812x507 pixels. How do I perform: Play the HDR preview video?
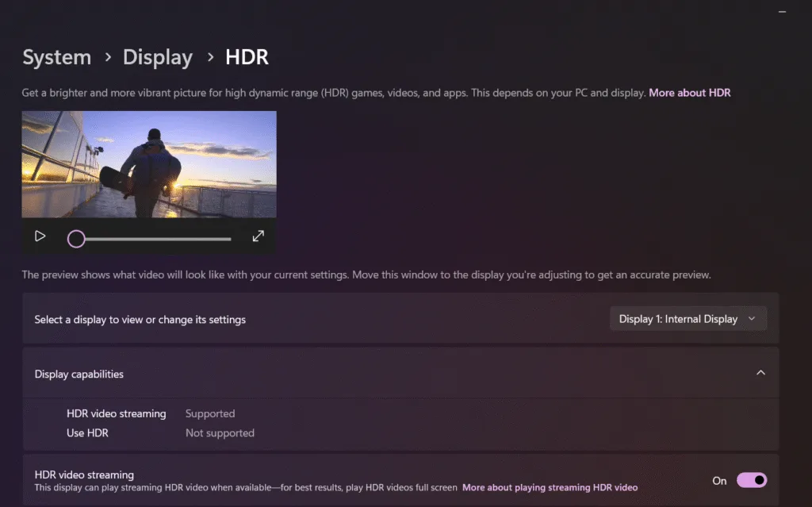point(40,236)
